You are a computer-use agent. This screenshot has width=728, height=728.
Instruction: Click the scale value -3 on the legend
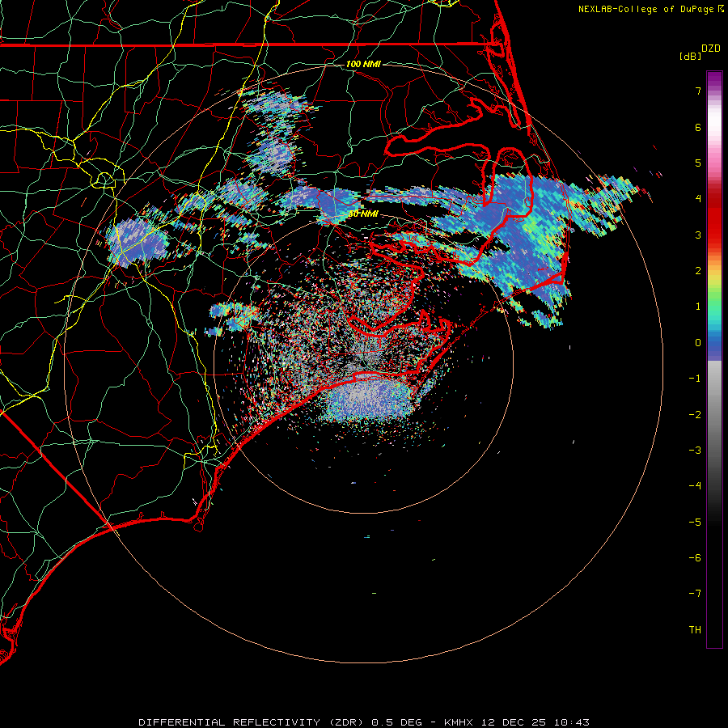[695, 451]
